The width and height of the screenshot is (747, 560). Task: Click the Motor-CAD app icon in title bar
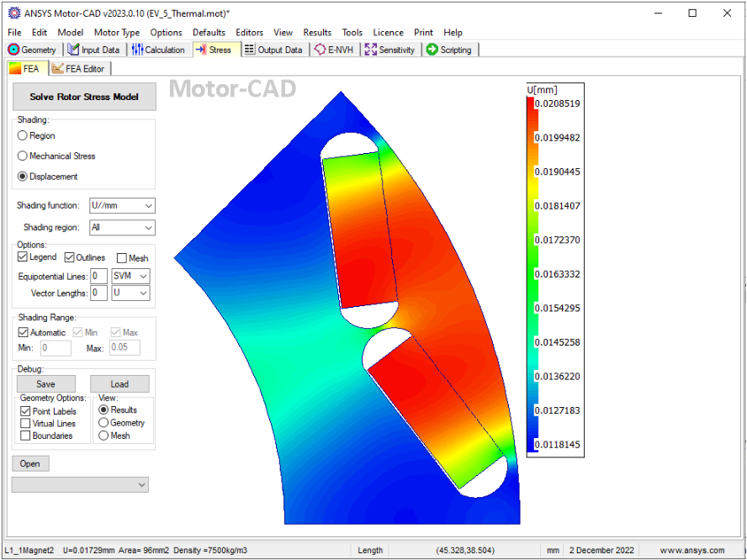point(14,13)
